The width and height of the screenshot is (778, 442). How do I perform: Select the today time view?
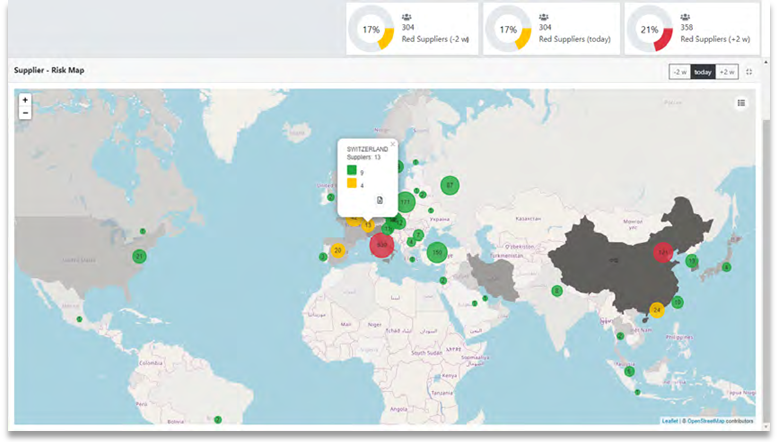click(x=703, y=72)
